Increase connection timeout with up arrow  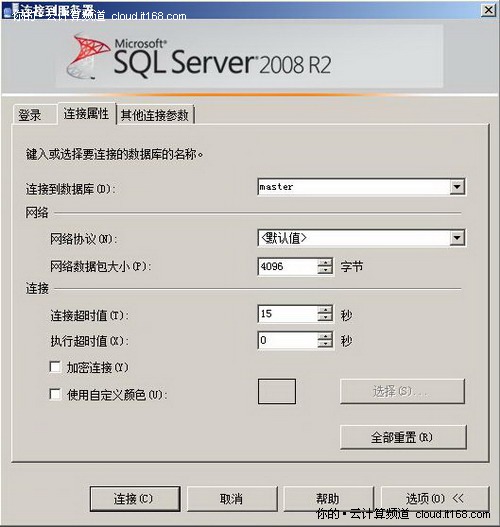click(x=325, y=310)
